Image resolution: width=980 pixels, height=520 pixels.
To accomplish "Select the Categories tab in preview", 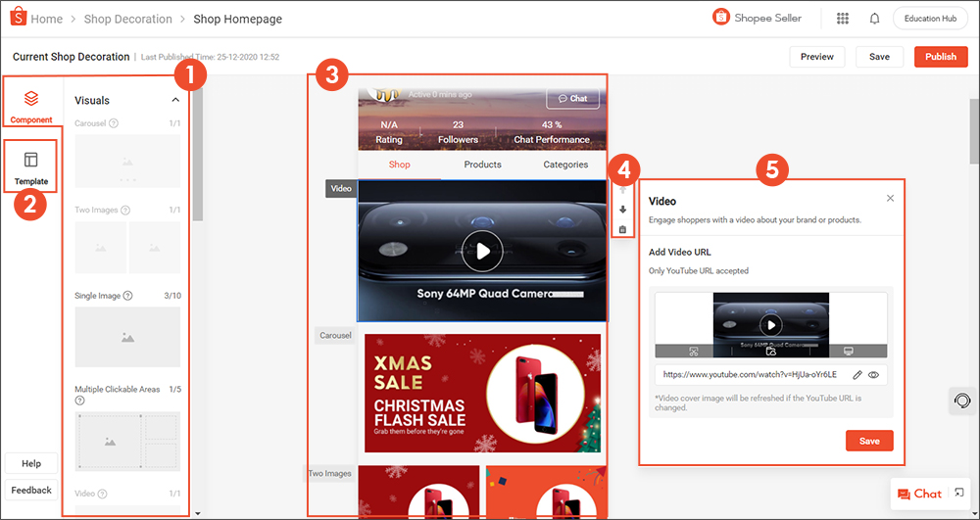I will [x=565, y=165].
